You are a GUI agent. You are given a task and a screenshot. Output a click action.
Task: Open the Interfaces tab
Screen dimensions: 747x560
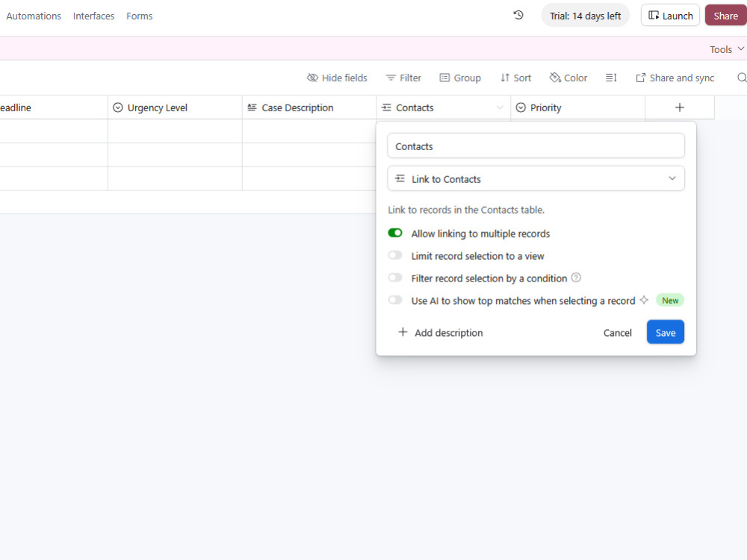93,16
